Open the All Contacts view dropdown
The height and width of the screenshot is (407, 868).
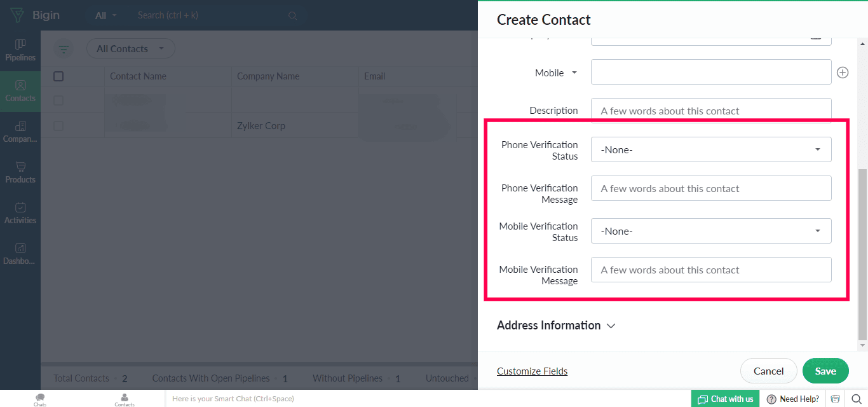coord(130,49)
